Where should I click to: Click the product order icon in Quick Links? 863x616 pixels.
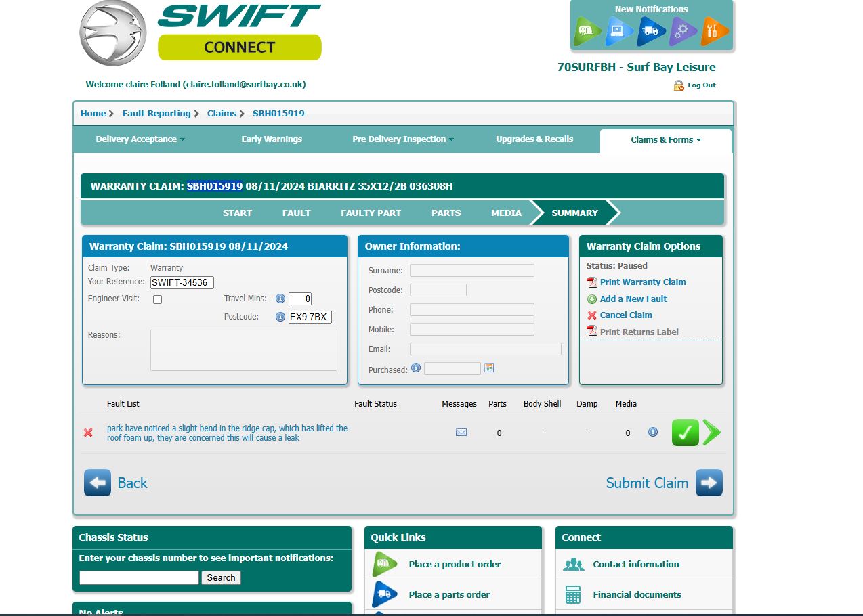click(385, 564)
